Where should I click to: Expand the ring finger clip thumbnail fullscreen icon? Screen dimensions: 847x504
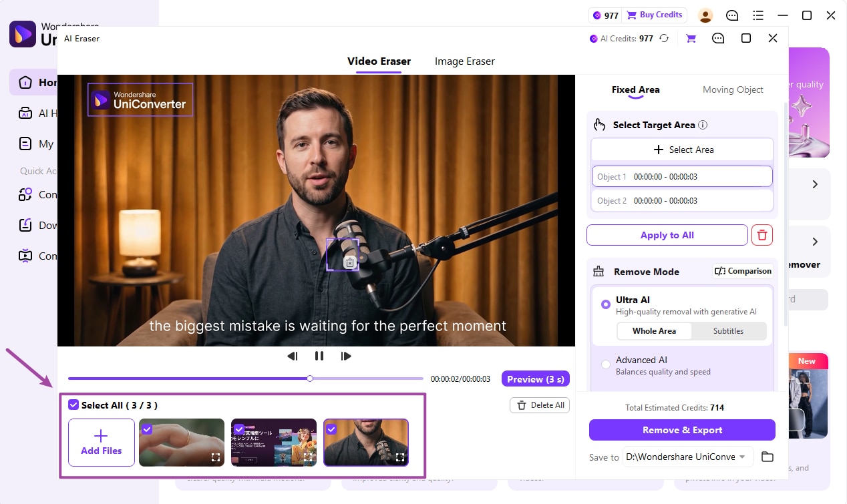coord(216,457)
